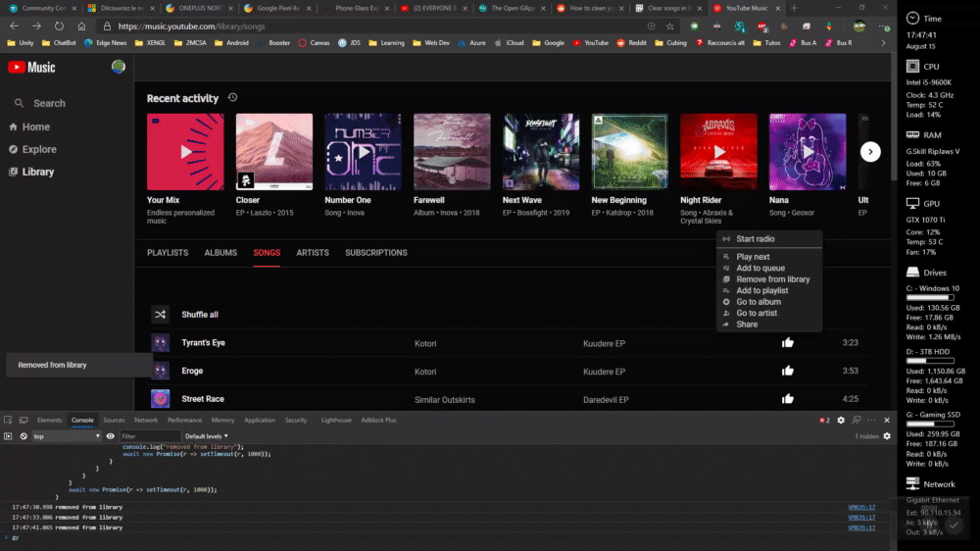Select Go to album

click(769, 302)
